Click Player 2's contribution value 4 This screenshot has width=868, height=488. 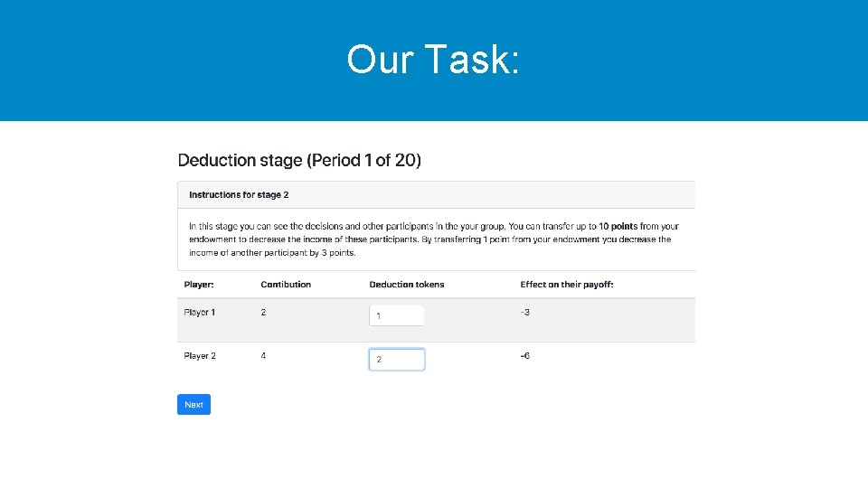(263, 356)
